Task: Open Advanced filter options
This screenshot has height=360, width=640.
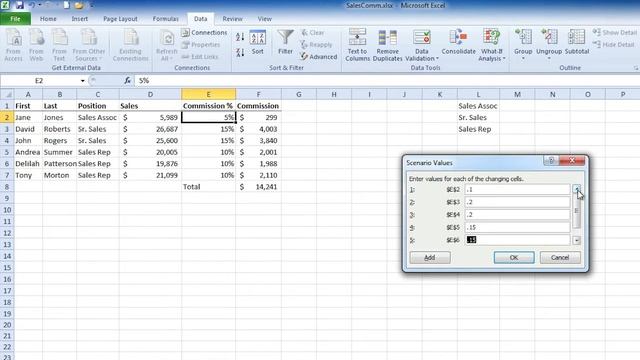Action: pyautogui.click(x=319, y=57)
